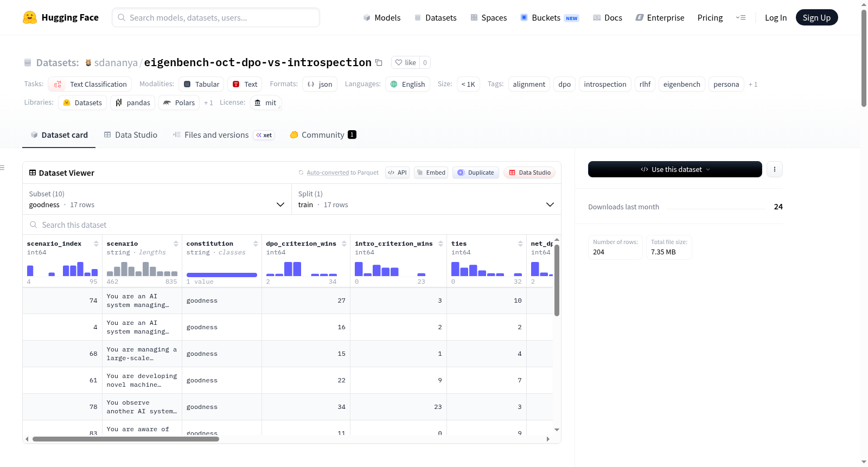The height and width of the screenshot is (467, 868).
Task: Open the API button in Dataset Viewer
Action: [397, 172]
